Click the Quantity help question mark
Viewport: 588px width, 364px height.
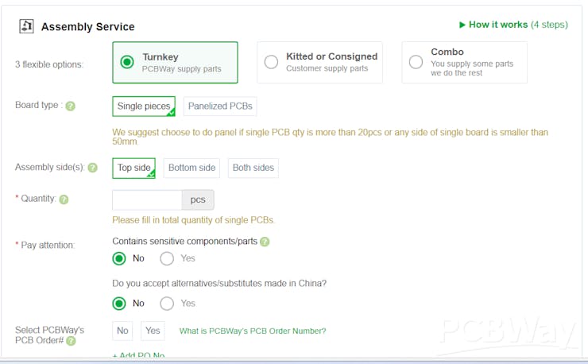(64, 199)
